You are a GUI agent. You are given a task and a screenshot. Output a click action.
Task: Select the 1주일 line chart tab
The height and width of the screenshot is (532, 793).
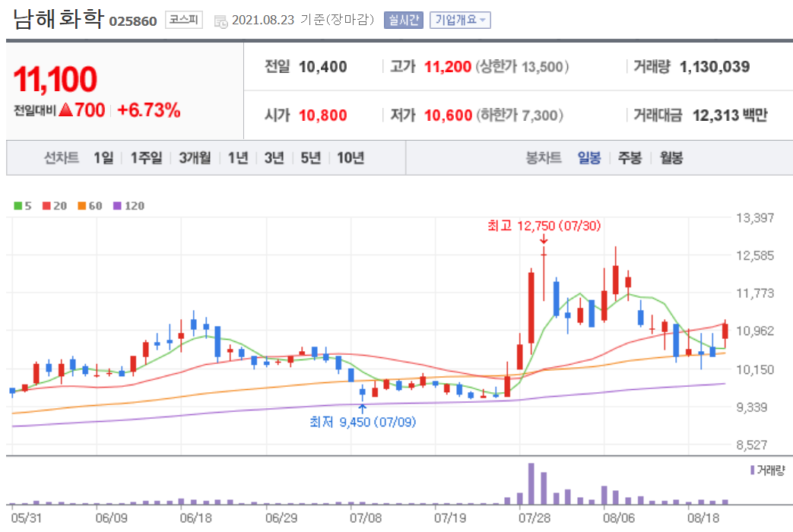point(146,158)
